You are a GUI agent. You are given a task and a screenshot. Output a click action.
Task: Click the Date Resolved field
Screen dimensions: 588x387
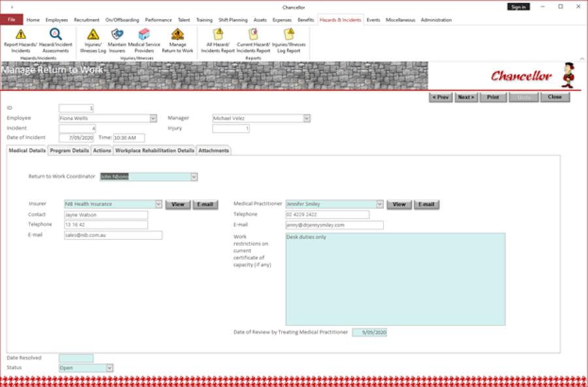76,358
